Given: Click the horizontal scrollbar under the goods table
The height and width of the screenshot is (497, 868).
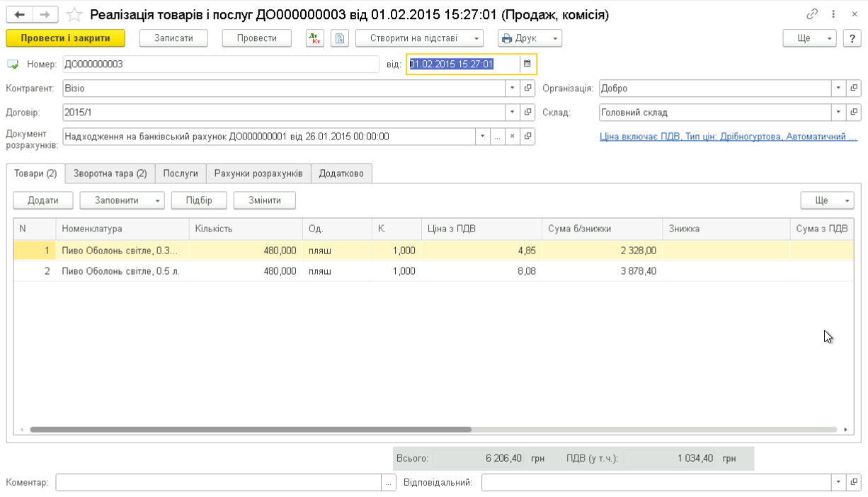Looking at the screenshot, I should pyautogui.click(x=251, y=430).
